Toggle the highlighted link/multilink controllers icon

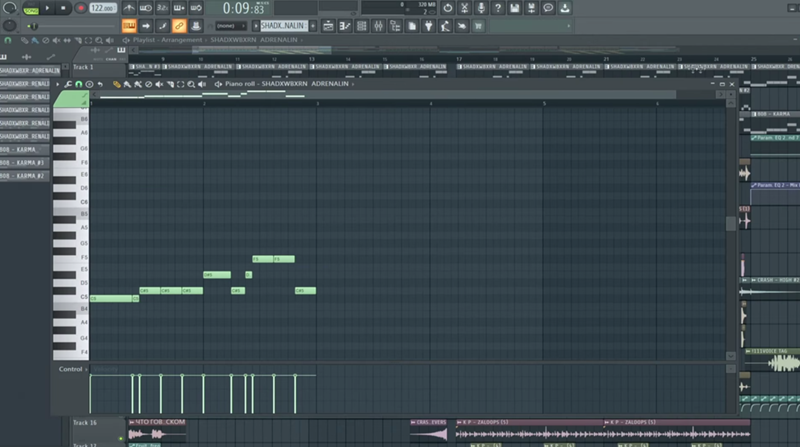(179, 26)
